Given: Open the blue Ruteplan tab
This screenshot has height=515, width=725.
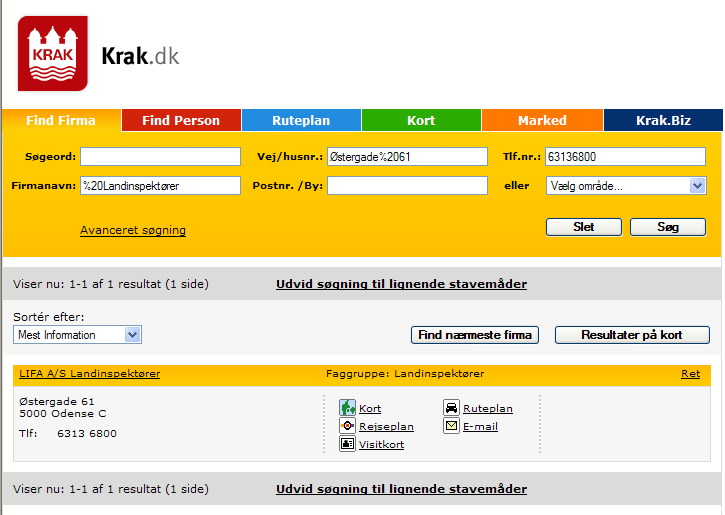Looking at the screenshot, I should coord(301,121).
